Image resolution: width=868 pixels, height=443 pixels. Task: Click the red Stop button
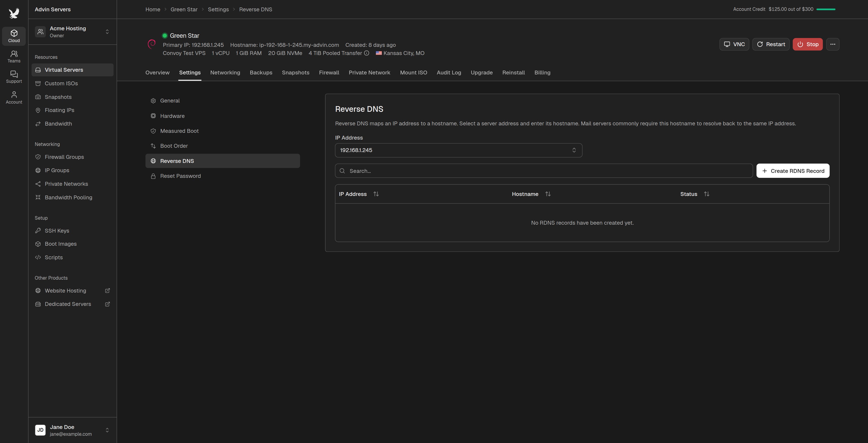[x=807, y=44]
